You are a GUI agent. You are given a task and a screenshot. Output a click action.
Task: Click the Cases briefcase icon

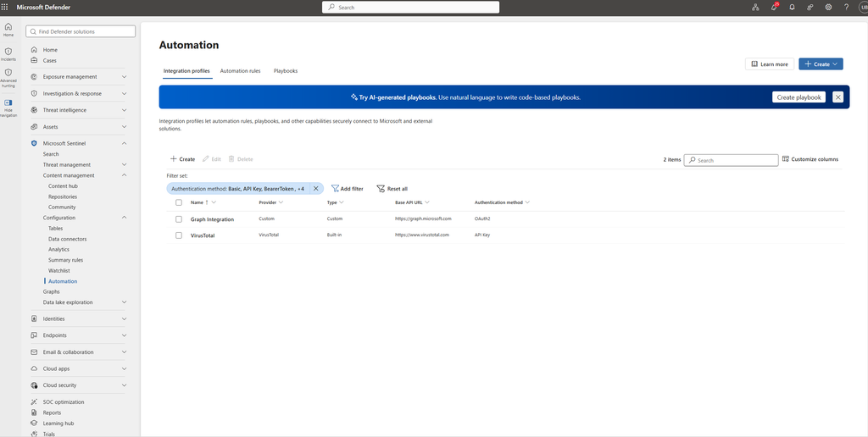point(34,60)
